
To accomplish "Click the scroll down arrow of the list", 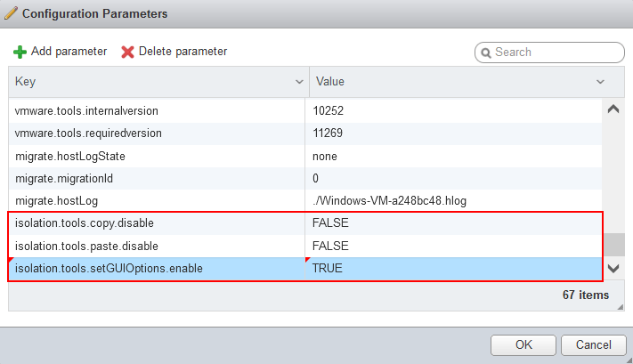I will pyautogui.click(x=613, y=269).
